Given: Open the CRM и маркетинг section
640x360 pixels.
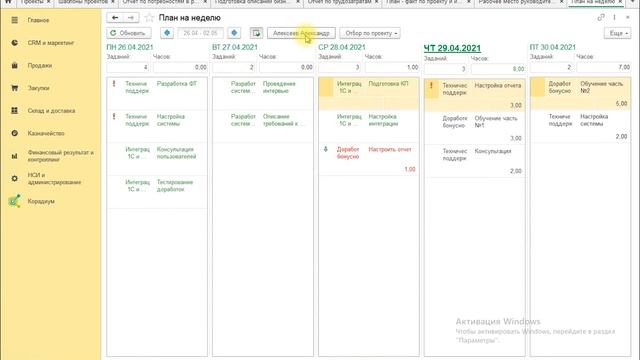Looking at the screenshot, I should pos(51,42).
